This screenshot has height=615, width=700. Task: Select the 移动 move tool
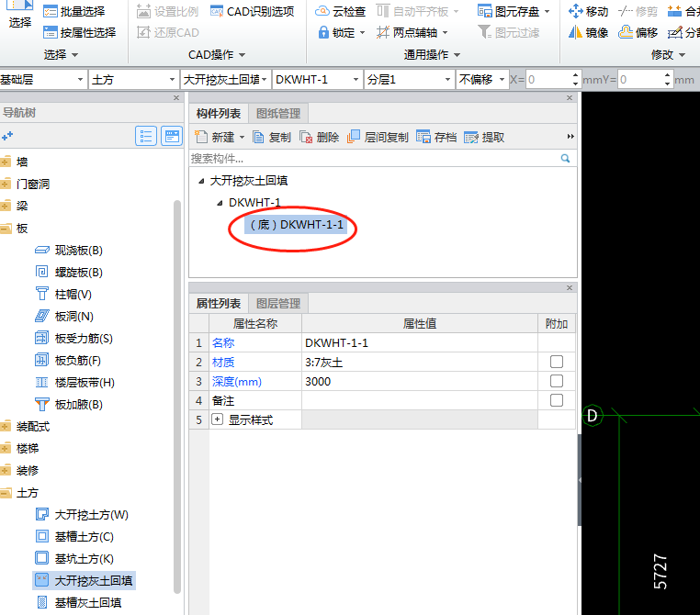[x=588, y=11]
